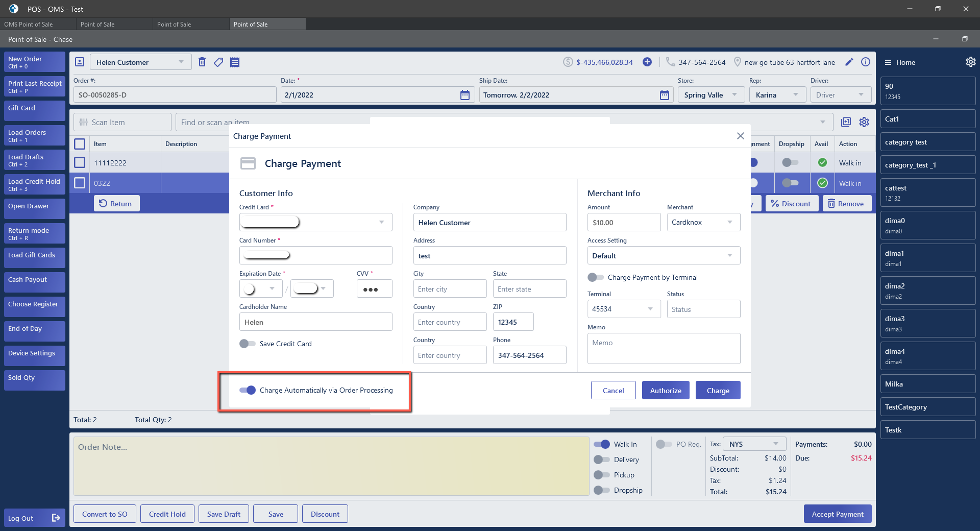Click the tag icon in customer toolbar
Screen dimensions: 980x531
click(x=218, y=62)
